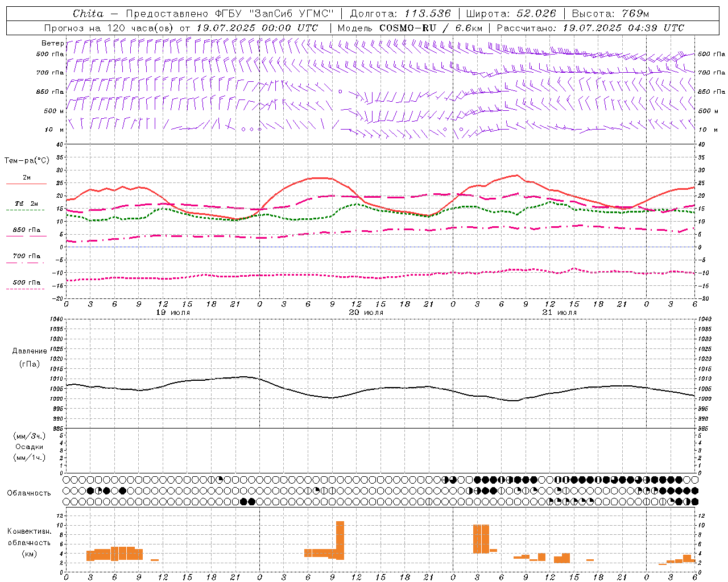The image size is (728, 582).
Task: Click the forecast start time 19.07.2025 00:00 UTC
Action: click(257, 28)
